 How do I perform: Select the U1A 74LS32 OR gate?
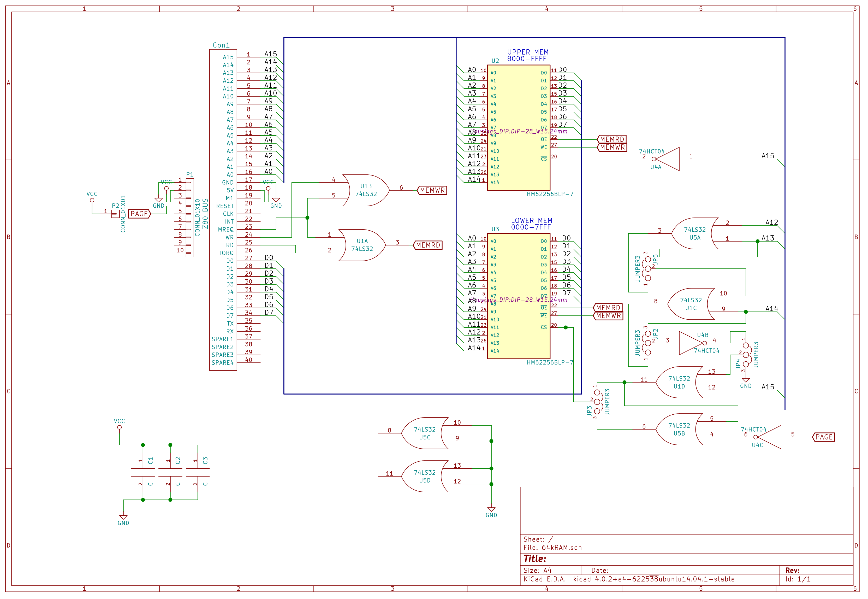(x=362, y=245)
